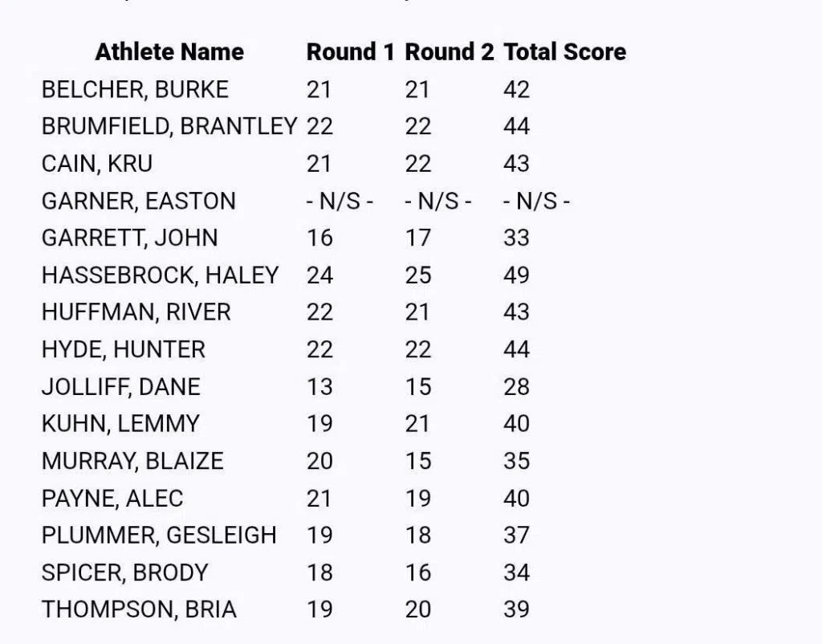
Task: Select the GARNER, EASTON row name
Action: [139, 201]
